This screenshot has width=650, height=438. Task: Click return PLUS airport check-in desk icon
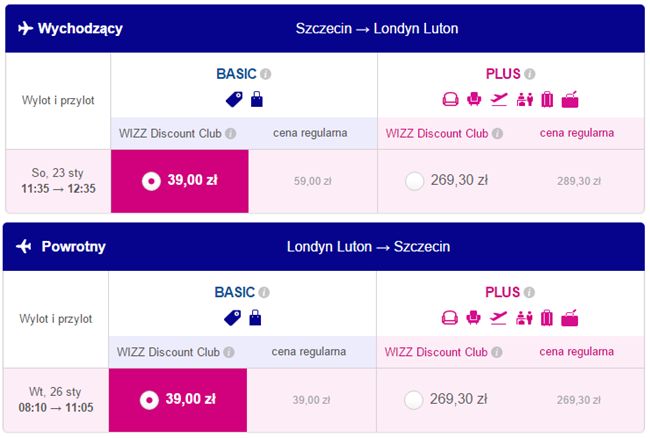coord(524,318)
